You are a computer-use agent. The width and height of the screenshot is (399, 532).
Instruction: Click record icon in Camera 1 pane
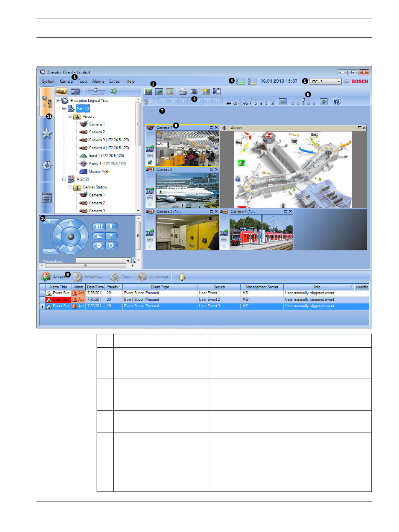150,155
